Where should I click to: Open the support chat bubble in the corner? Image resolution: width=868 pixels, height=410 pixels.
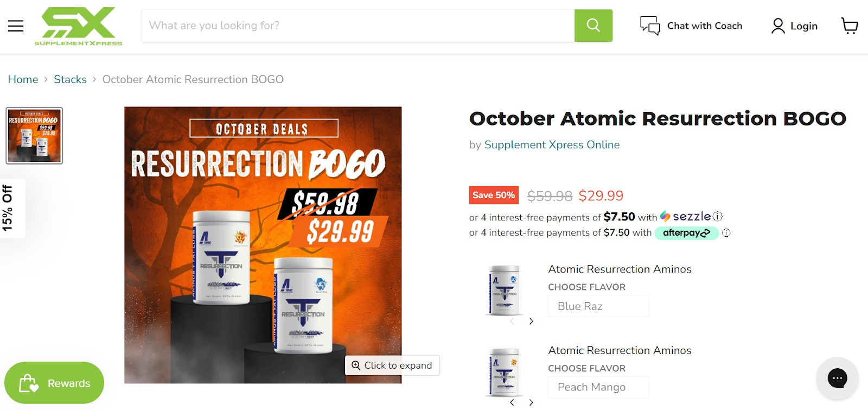tap(838, 378)
